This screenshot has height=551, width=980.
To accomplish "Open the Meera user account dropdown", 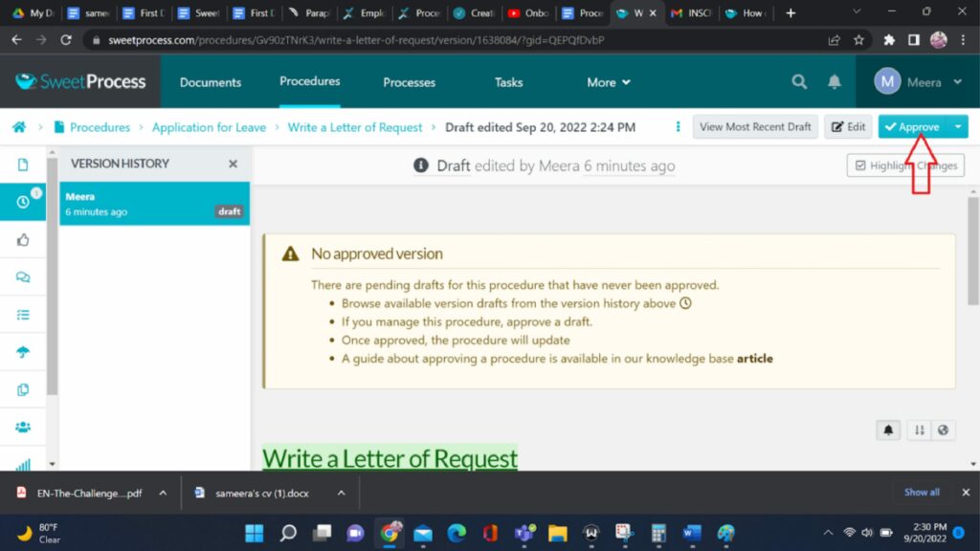I will click(x=918, y=82).
